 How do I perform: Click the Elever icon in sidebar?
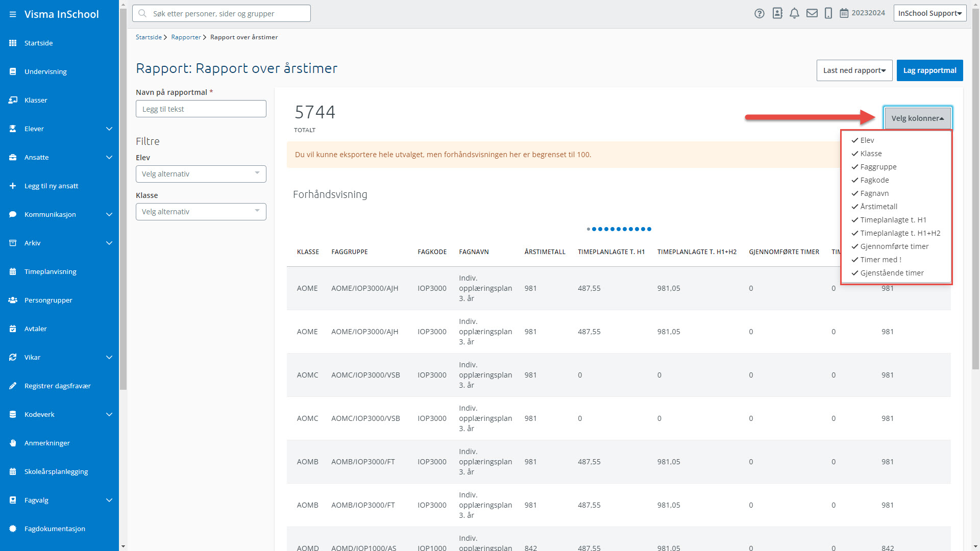point(13,129)
